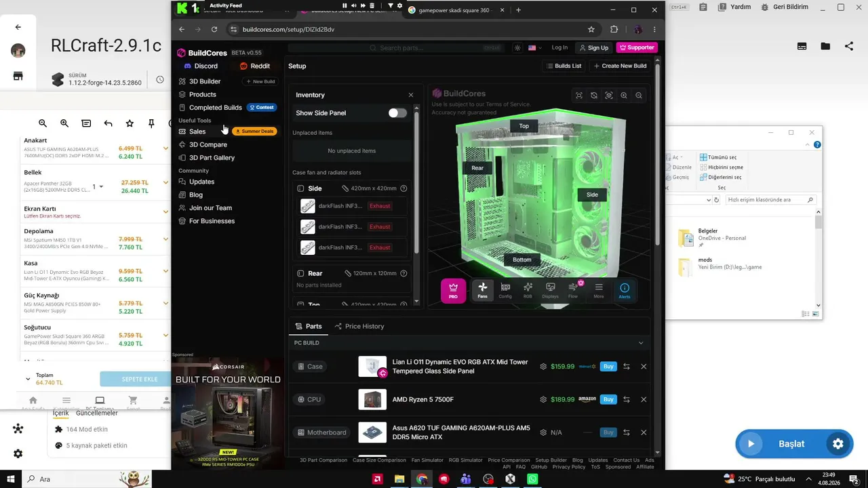
Task: Click the Sign Up button
Action: point(593,47)
